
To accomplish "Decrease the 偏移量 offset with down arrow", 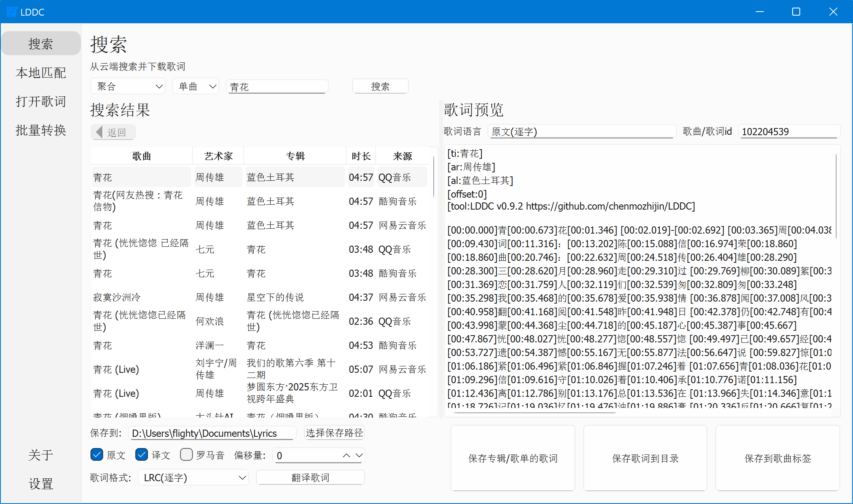I will [359, 455].
